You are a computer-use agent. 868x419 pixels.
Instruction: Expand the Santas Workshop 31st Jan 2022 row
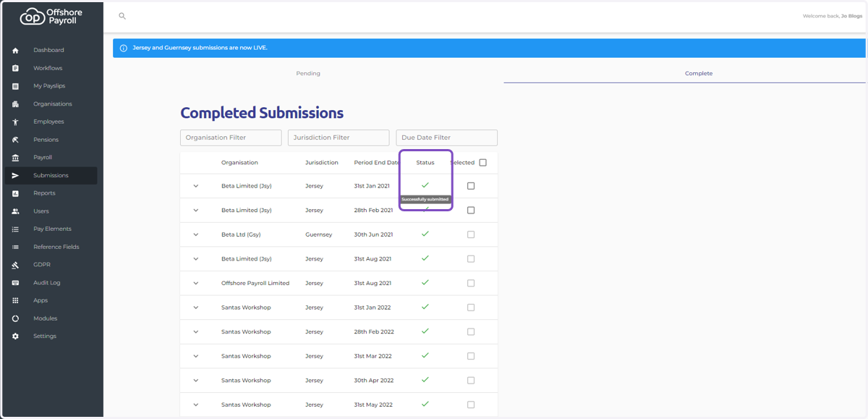pos(195,308)
